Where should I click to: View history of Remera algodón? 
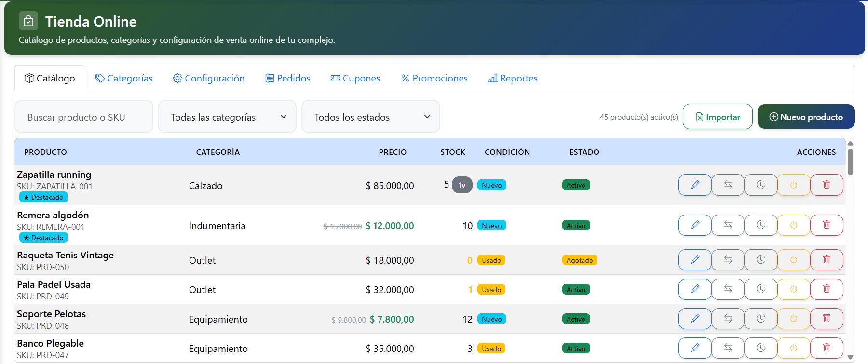click(x=760, y=225)
